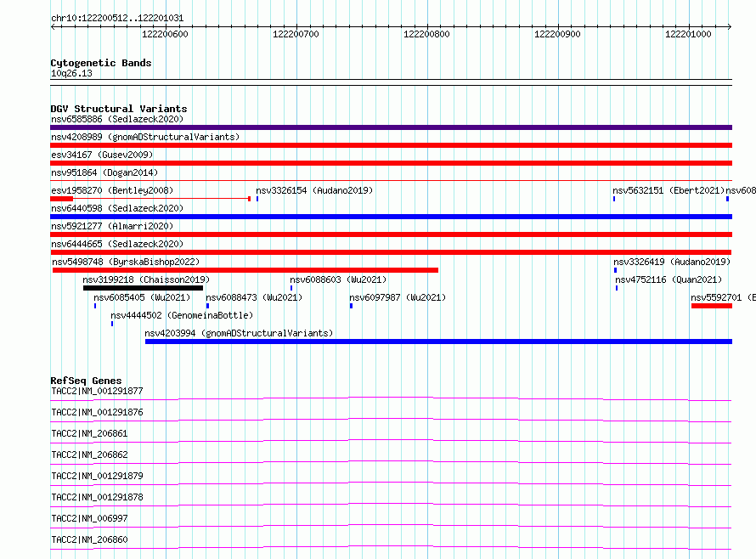Open TACC2|NM_001291877 transcript label
The height and width of the screenshot is (559, 756).
coord(97,391)
